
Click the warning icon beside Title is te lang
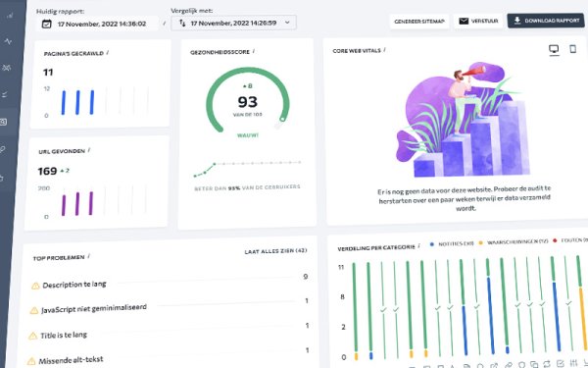pyautogui.click(x=32, y=336)
